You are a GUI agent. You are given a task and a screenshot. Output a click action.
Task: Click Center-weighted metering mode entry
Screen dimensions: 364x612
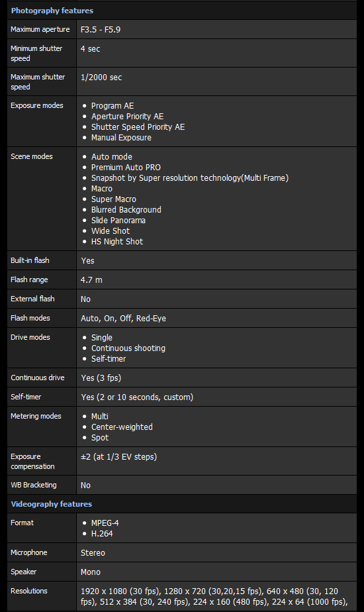(122, 427)
